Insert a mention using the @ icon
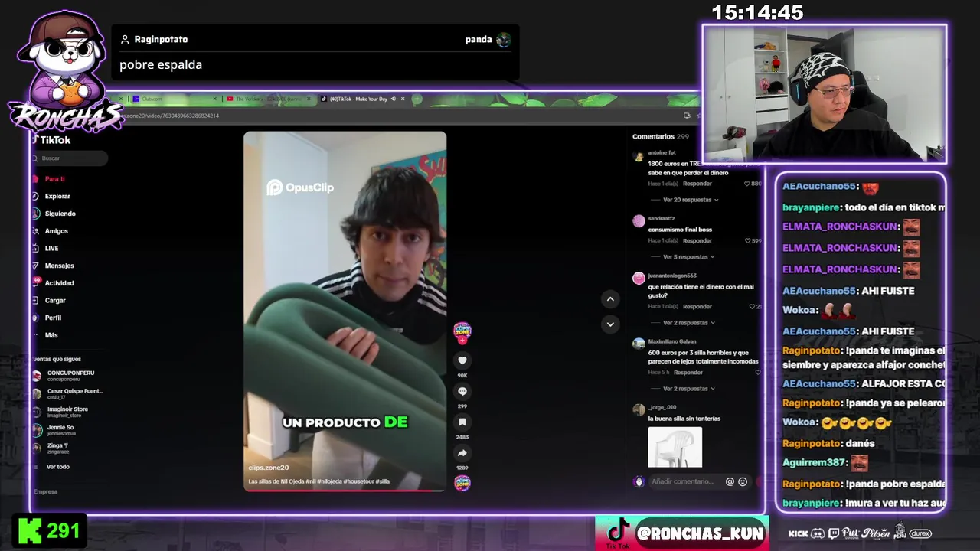This screenshot has height=551, width=980. click(x=730, y=481)
